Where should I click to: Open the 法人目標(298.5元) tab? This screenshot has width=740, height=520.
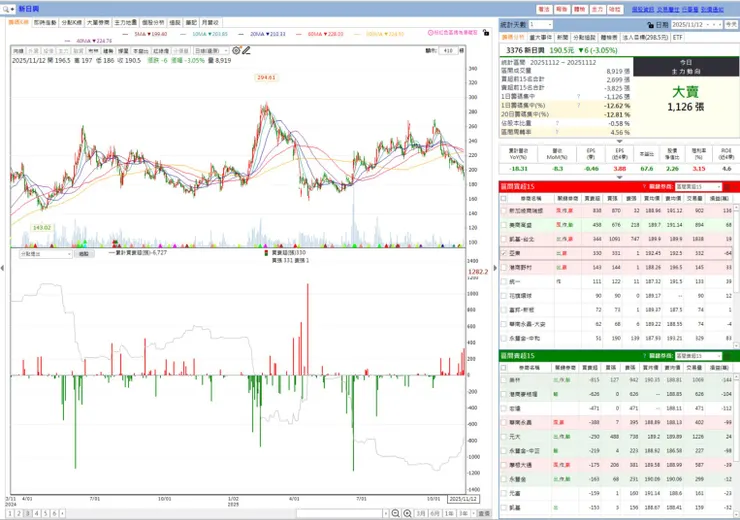pos(645,37)
